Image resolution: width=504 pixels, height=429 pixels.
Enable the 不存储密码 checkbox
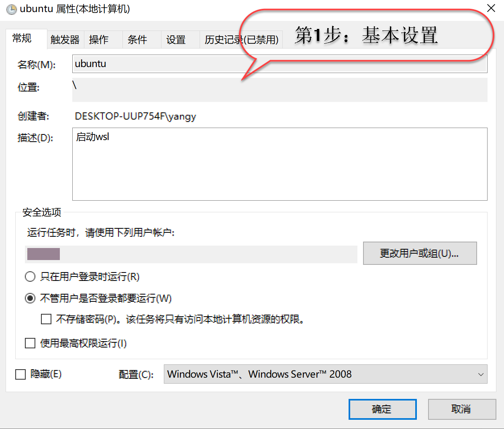click(46, 319)
